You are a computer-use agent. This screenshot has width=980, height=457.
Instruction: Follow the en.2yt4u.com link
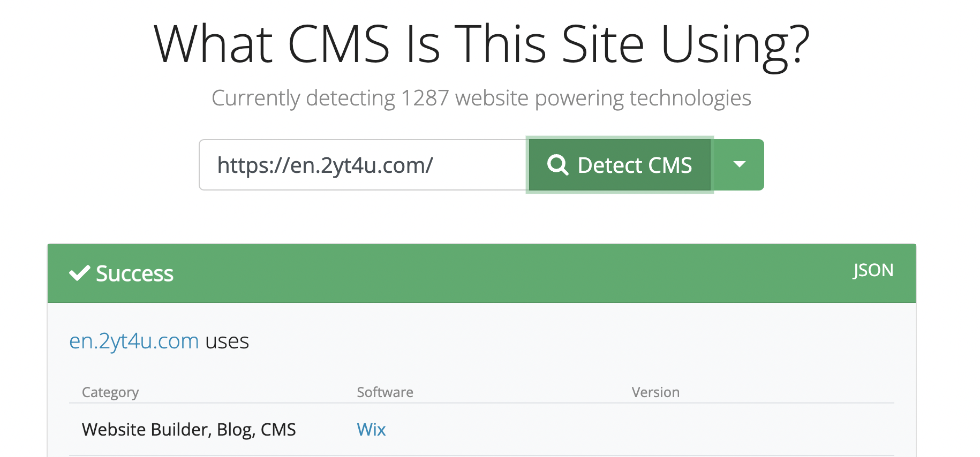tap(134, 341)
